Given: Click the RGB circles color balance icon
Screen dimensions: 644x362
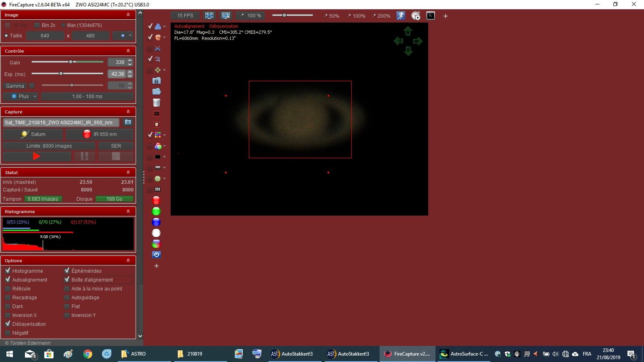Looking at the screenshot, I should click(x=158, y=146).
